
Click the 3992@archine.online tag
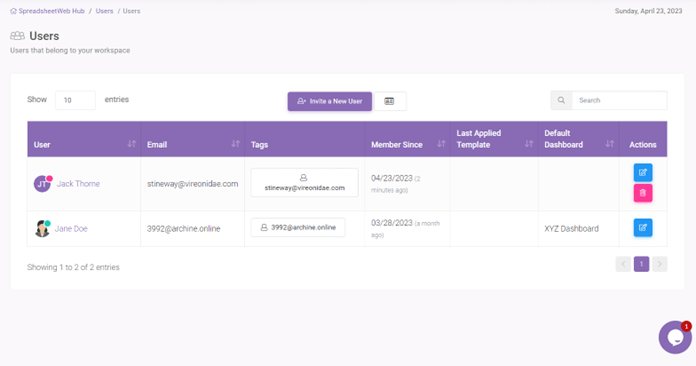coord(298,228)
